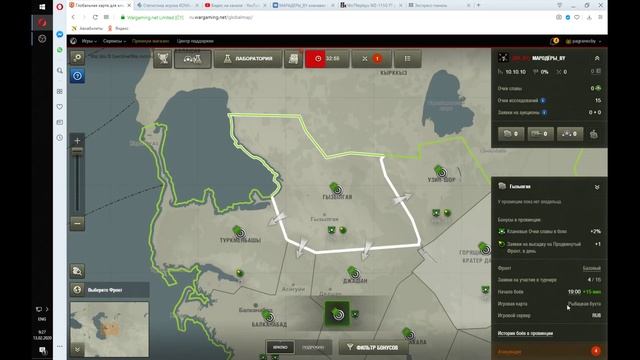Select Узел-Шор province marker
Screen dimensions: 640x360
click(440, 171)
